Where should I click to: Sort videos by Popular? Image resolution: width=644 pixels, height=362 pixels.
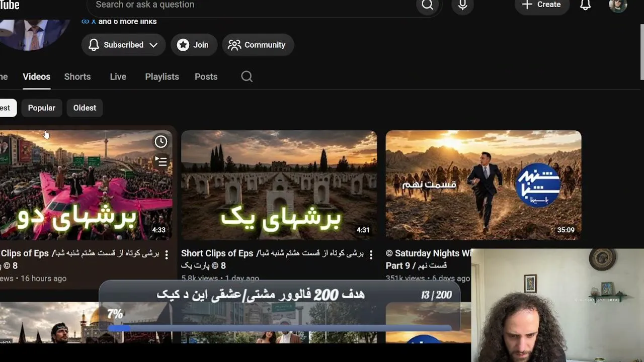coord(42,108)
